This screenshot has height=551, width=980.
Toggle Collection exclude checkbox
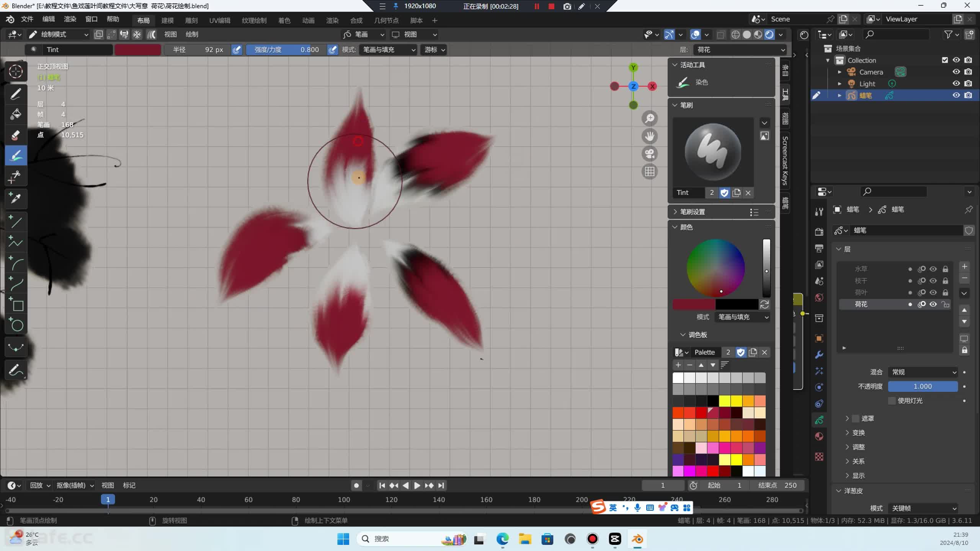(x=945, y=60)
